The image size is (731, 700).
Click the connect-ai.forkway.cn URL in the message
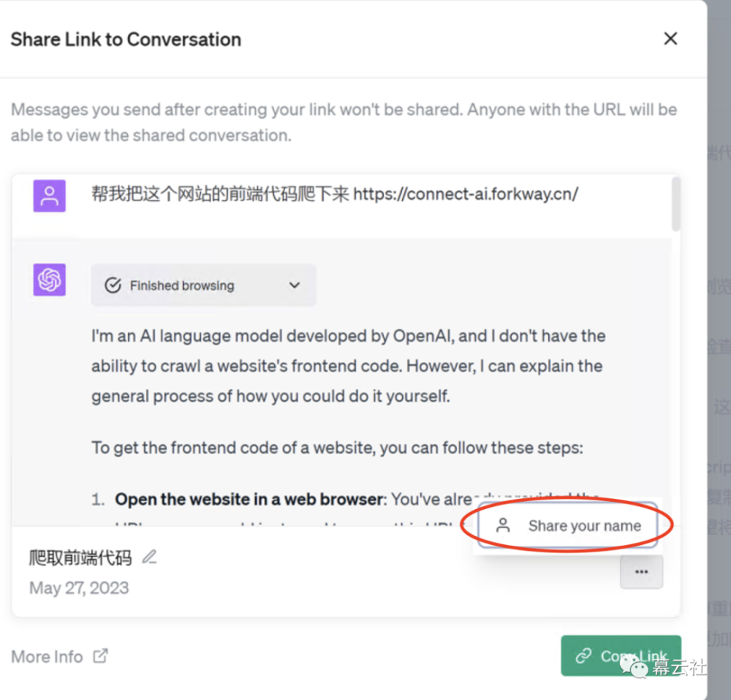466,195
